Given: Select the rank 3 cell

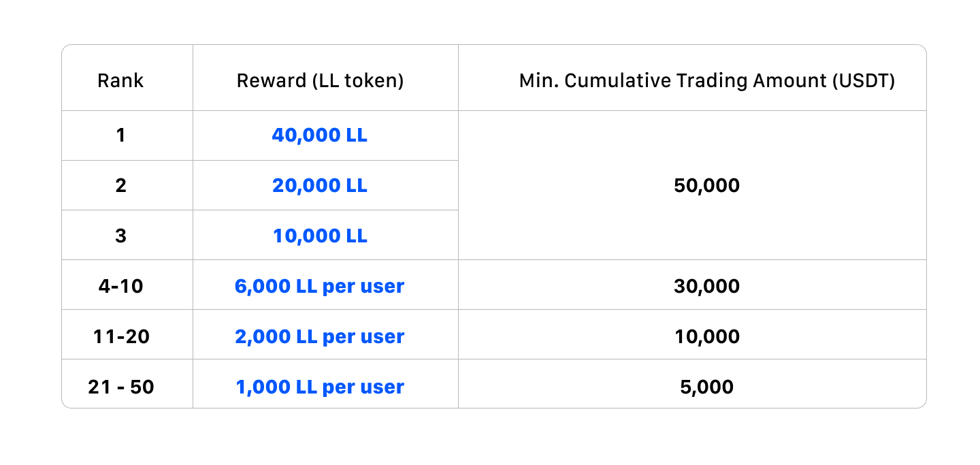Looking at the screenshot, I should [x=120, y=236].
